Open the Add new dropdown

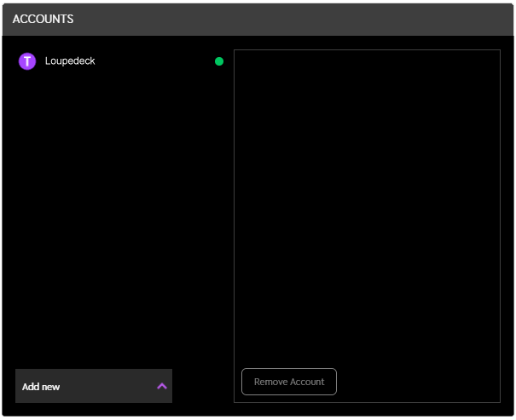(94, 386)
